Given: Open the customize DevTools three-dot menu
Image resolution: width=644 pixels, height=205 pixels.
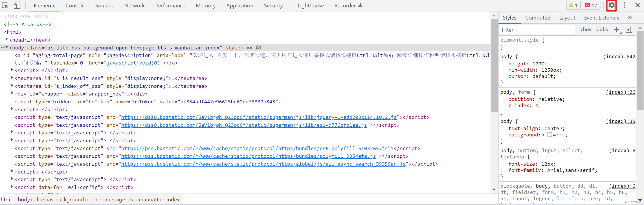Looking at the screenshot, I should coord(624,5).
